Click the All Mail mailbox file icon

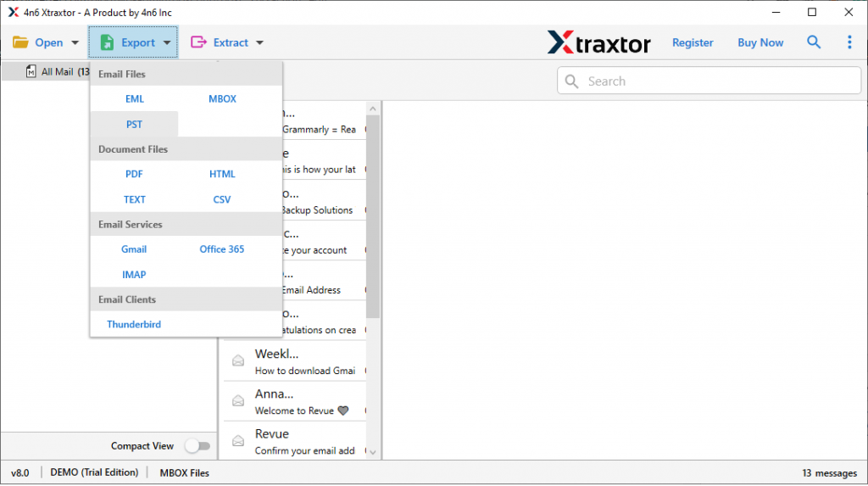[x=31, y=71]
